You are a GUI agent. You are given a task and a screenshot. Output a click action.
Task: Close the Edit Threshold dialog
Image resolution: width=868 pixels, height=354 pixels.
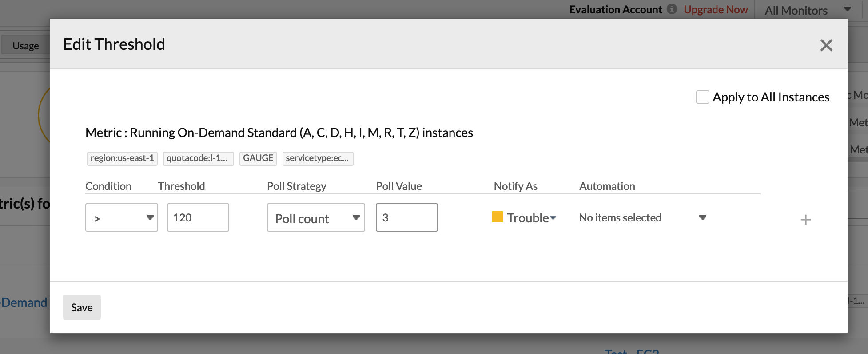pos(826,45)
